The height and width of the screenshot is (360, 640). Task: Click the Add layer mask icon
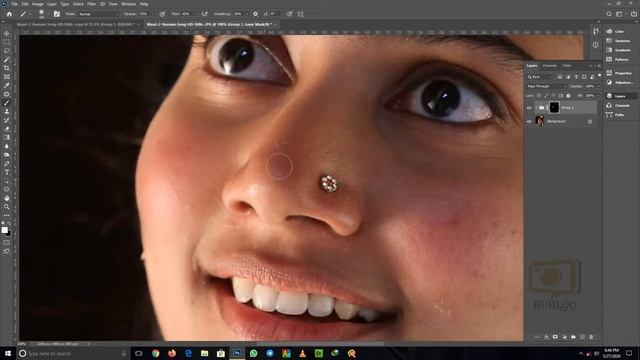tap(555, 337)
